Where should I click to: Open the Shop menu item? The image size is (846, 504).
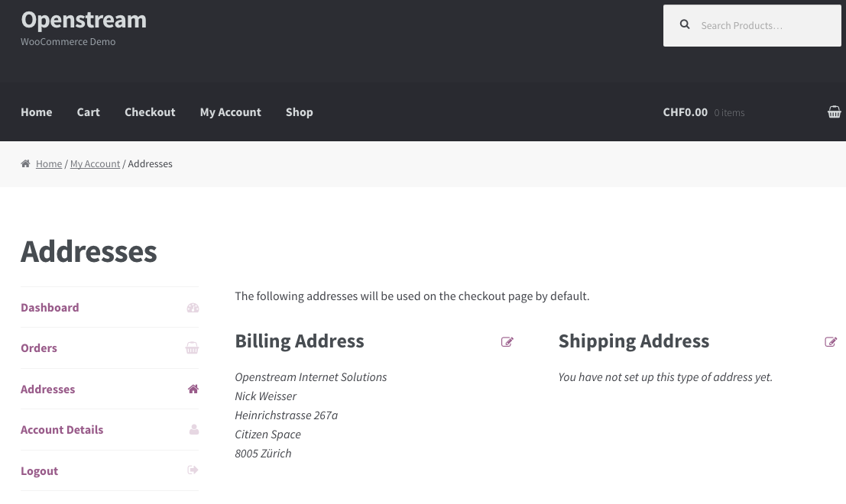click(299, 112)
